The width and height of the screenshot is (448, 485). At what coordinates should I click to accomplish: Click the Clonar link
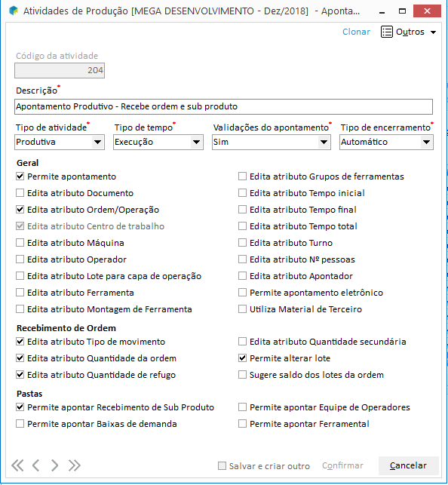tap(356, 32)
